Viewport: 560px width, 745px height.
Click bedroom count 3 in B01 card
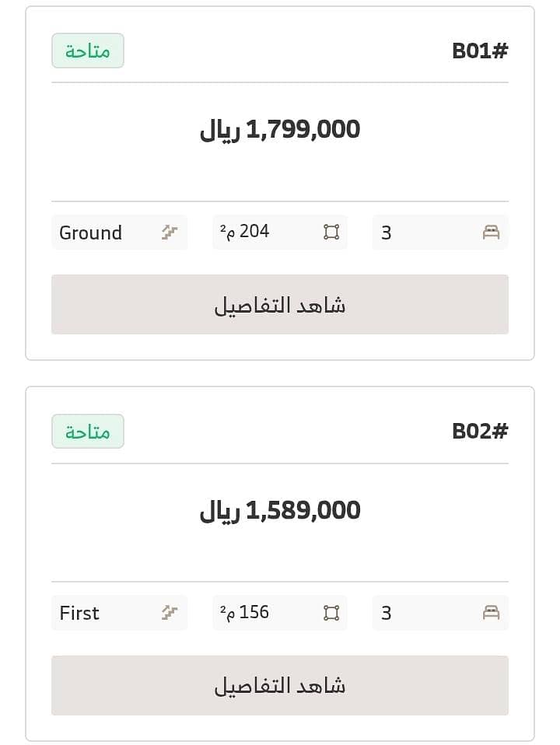pyautogui.click(x=386, y=233)
